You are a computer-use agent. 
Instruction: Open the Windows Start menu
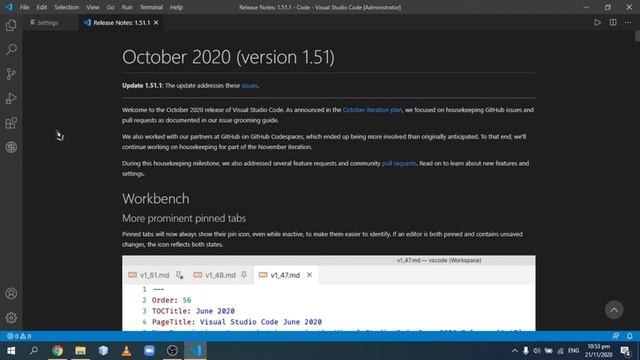click(11, 351)
